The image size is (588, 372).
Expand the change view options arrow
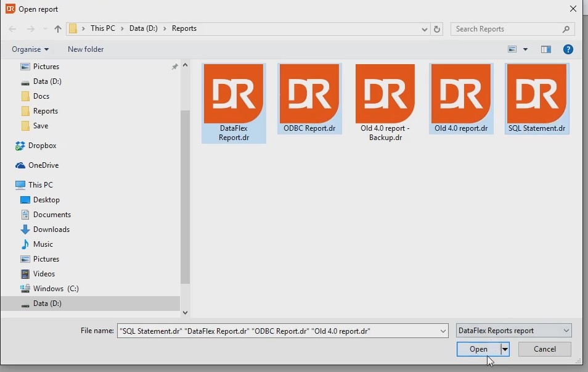click(526, 49)
